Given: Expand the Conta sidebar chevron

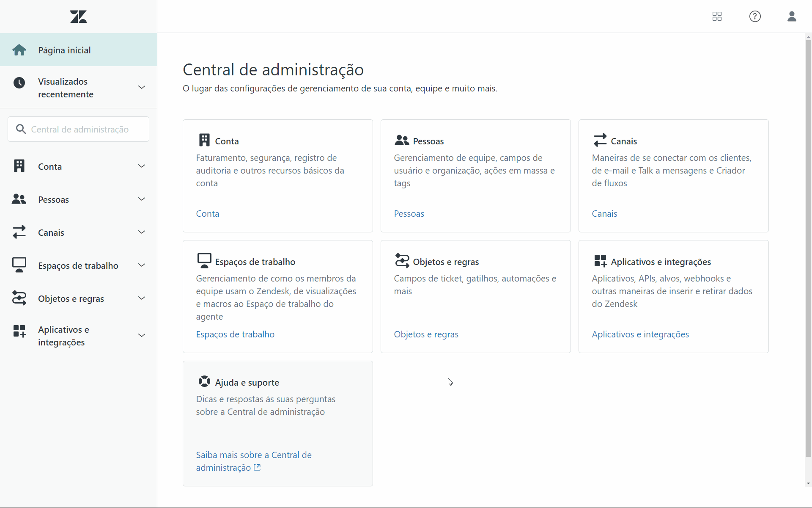Looking at the screenshot, I should coord(142,166).
